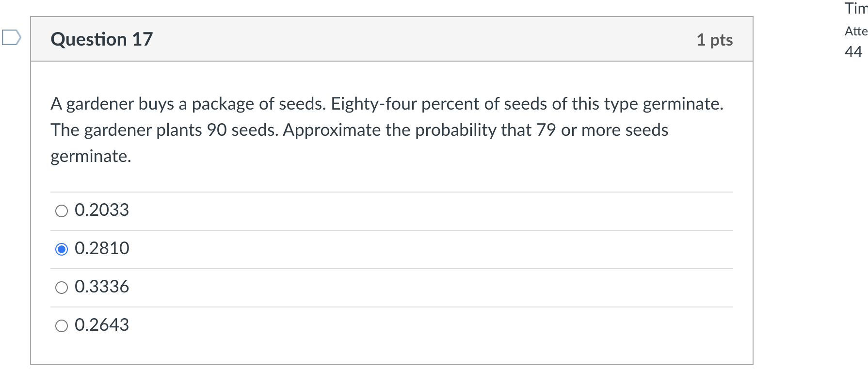Click the "Question 17" heading
The height and width of the screenshot is (387, 868).
pos(102,39)
